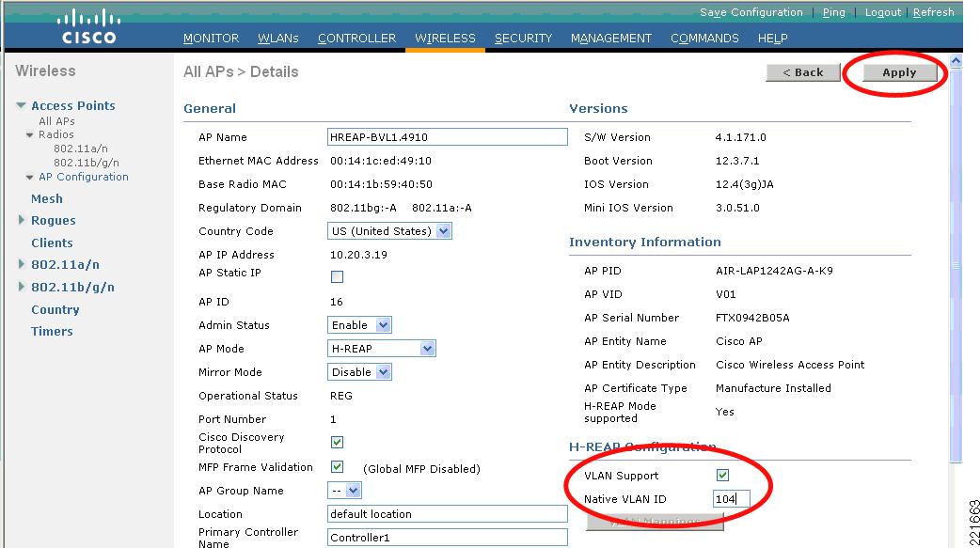Open the Admin Status dropdown

[384, 325]
